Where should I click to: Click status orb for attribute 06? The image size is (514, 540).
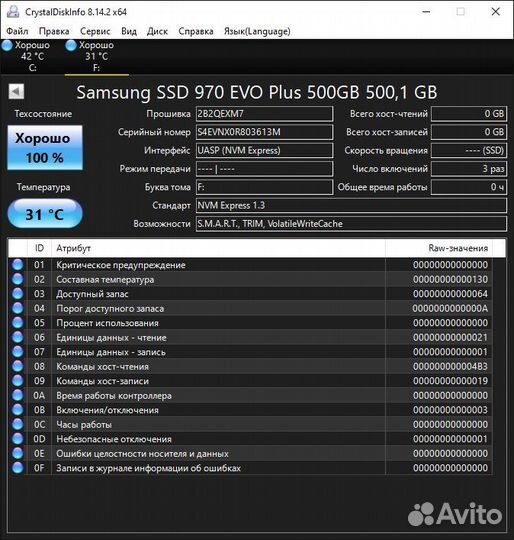[x=18, y=337]
